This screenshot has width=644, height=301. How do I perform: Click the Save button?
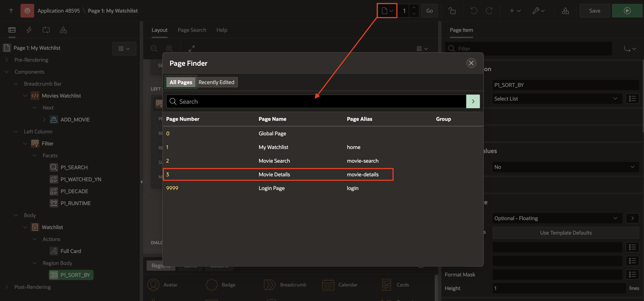pyautogui.click(x=594, y=11)
